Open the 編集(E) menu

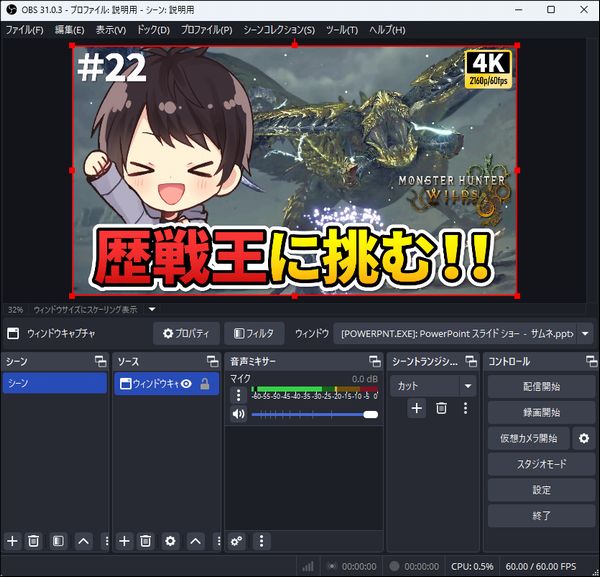tap(69, 30)
